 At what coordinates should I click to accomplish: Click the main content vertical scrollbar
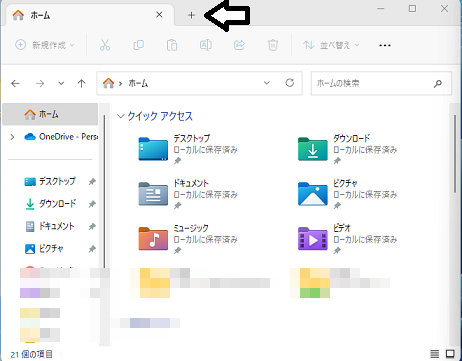(455, 154)
